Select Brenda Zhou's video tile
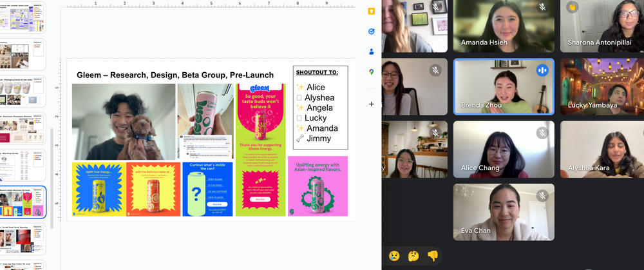 coord(504,86)
